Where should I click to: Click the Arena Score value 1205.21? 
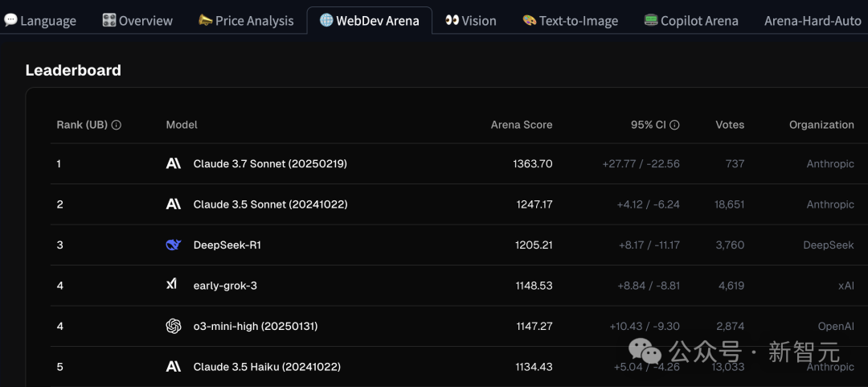[x=533, y=245]
